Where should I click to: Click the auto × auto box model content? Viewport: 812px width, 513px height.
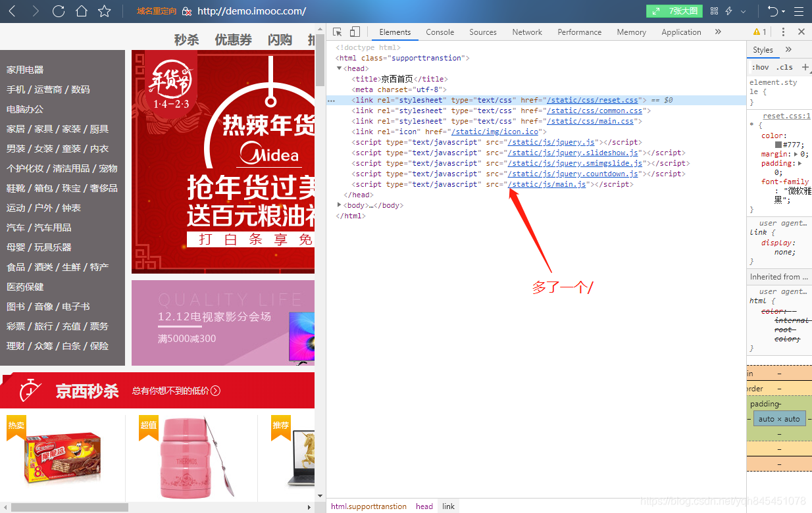pos(779,419)
